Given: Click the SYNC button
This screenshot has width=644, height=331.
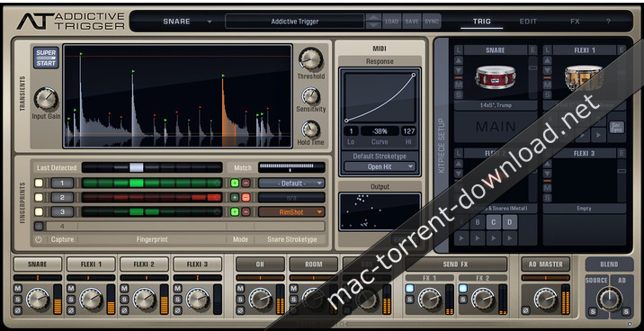Looking at the screenshot, I should (432, 22).
